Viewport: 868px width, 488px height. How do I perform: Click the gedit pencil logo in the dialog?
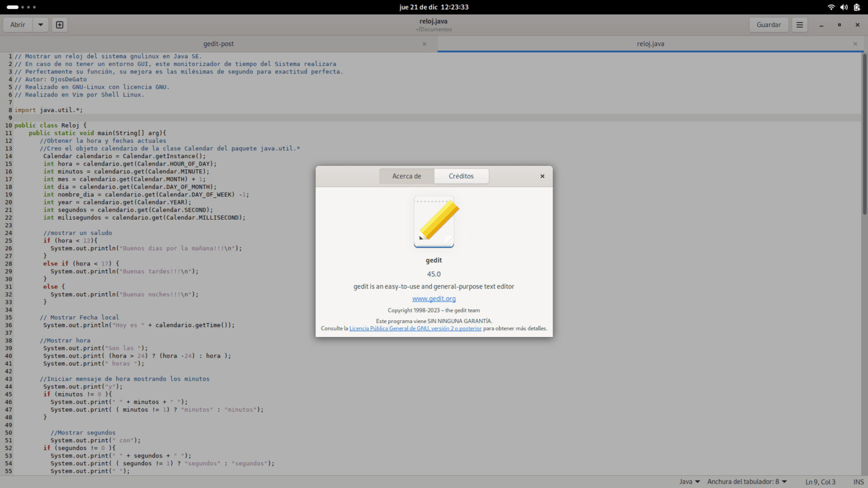[434, 221]
